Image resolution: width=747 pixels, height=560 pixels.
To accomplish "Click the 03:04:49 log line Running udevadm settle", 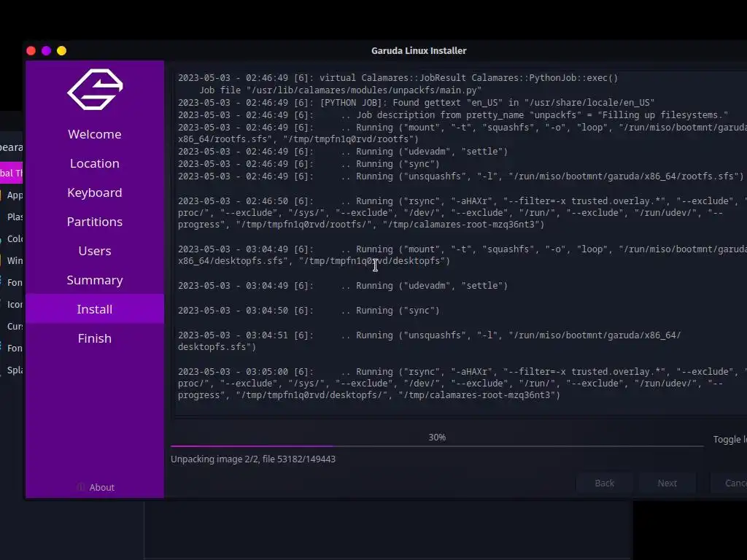I will [x=343, y=286].
